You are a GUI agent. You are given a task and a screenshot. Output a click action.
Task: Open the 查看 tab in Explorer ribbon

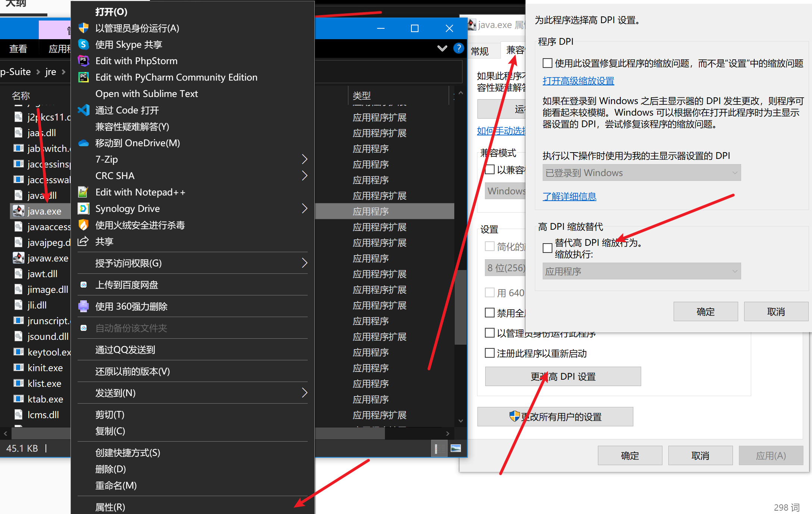[18, 49]
